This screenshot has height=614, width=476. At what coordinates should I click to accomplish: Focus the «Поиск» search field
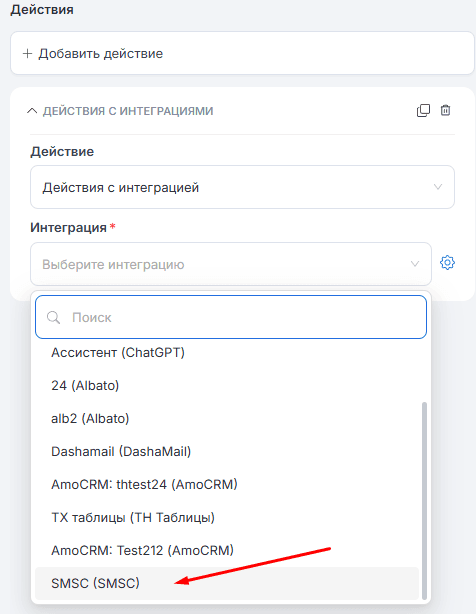[231, 317]
